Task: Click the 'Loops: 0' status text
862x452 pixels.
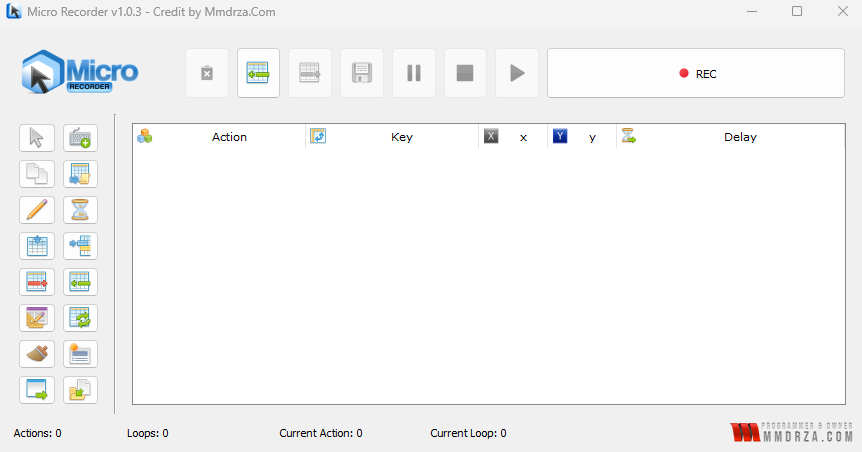Action: pos(147,433)
